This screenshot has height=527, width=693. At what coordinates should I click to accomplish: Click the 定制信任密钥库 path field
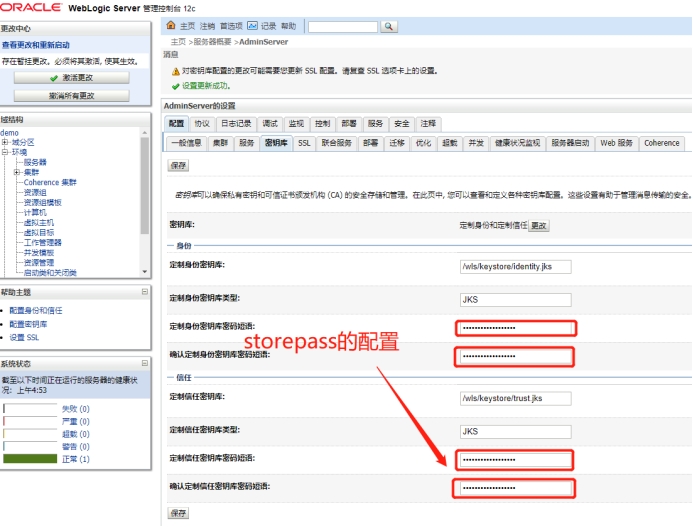coord(515,398)
